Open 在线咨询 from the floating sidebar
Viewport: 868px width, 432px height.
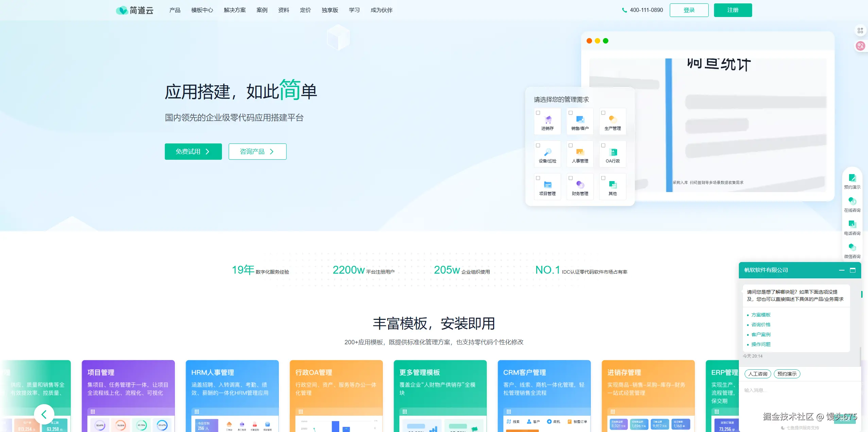click(852, 202)
